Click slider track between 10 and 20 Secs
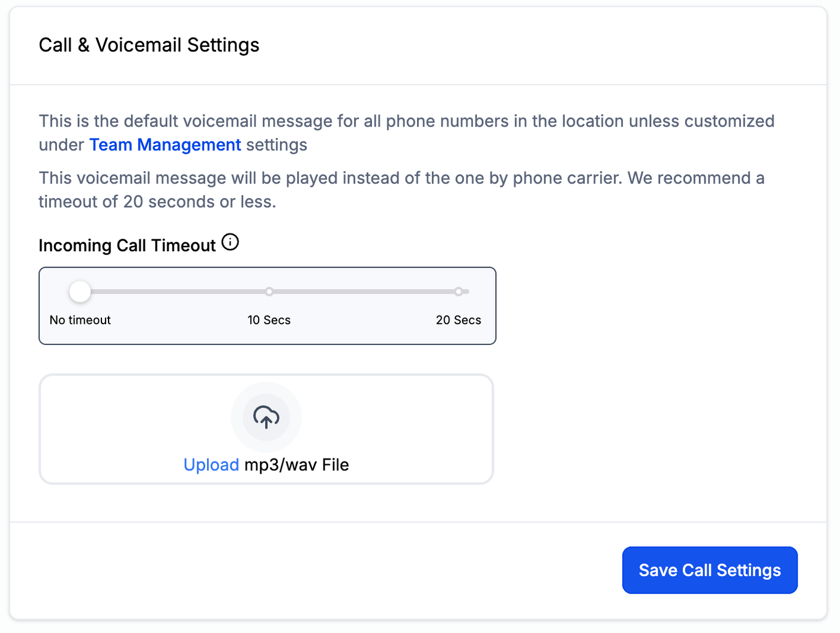 click(x=364, y=292)
